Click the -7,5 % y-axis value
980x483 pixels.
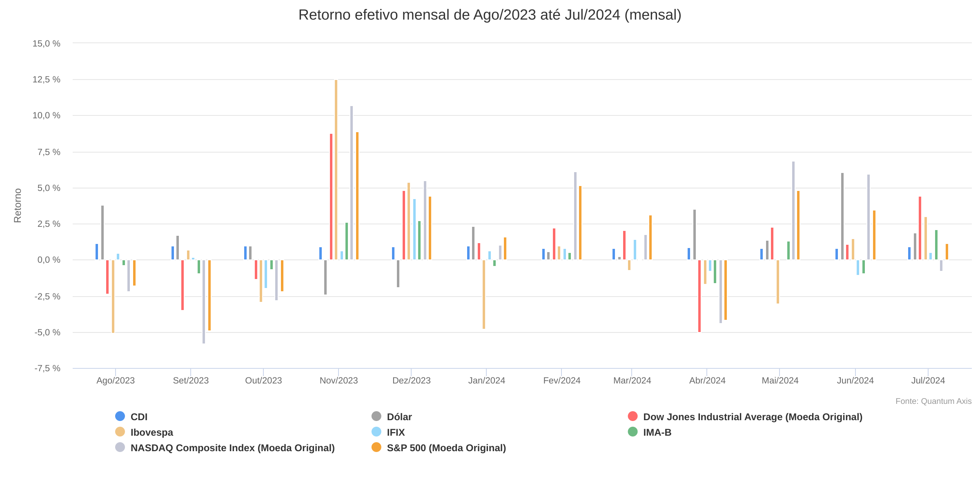tap(47, 368)
